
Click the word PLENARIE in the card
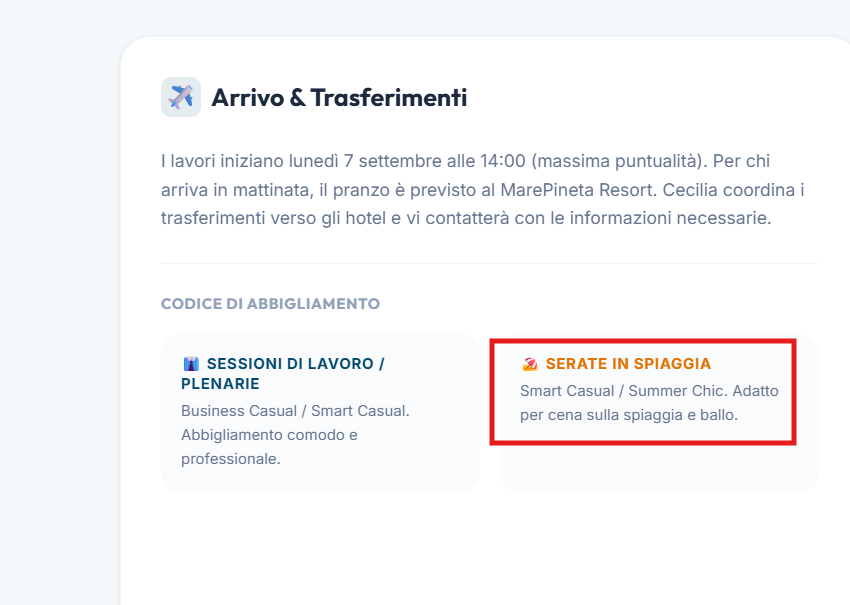(220, 384)
